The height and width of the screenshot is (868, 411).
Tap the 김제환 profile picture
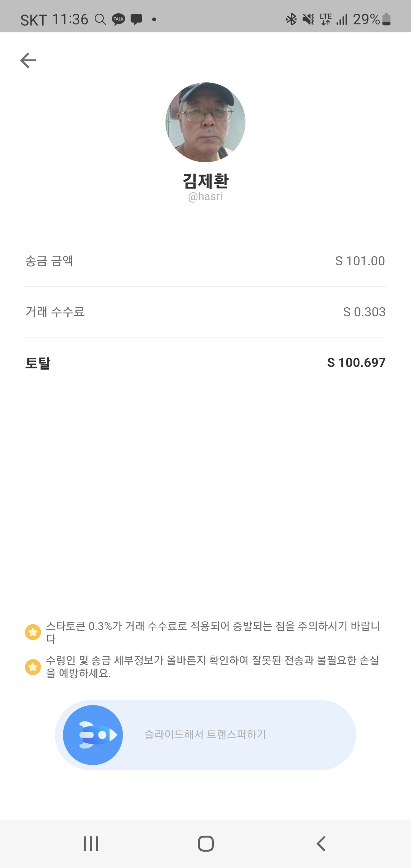pos(205,122)
